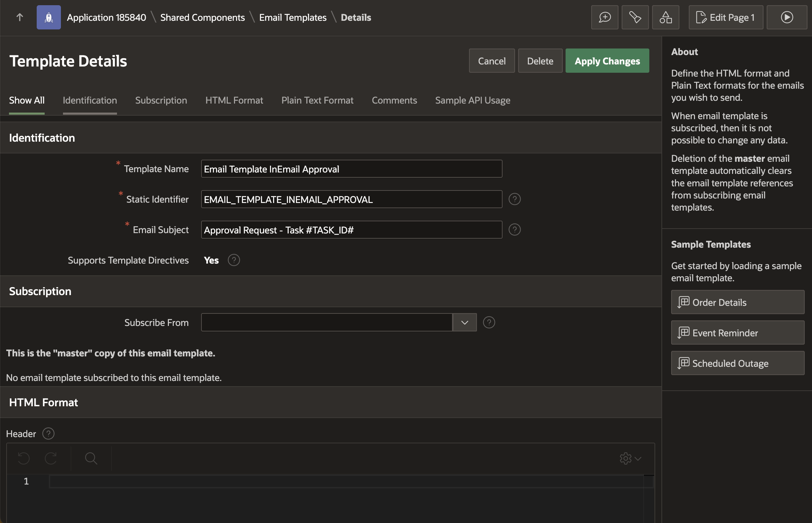This screenshot has height=523, width=812.
Task: Show help for Email Subject field
Action: pyautogui.click(x=514, y=230)
